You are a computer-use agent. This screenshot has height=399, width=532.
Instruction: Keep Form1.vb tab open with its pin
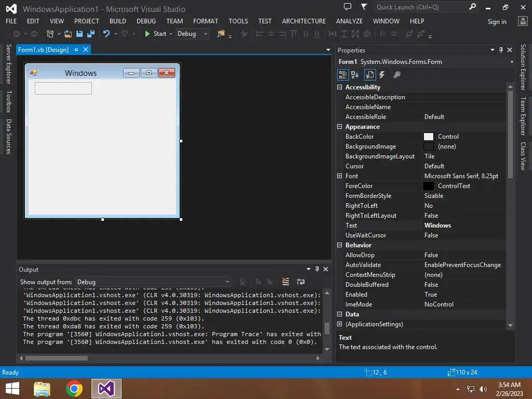tap(76, 49)
